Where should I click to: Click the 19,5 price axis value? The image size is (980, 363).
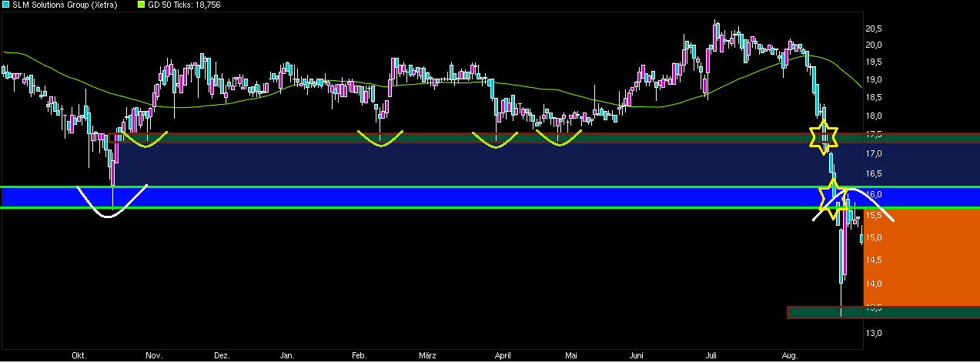(874, 62)
